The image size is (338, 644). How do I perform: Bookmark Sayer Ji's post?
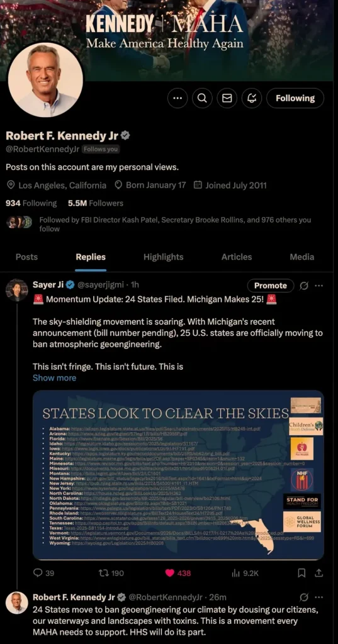click(x=301, y=573)
